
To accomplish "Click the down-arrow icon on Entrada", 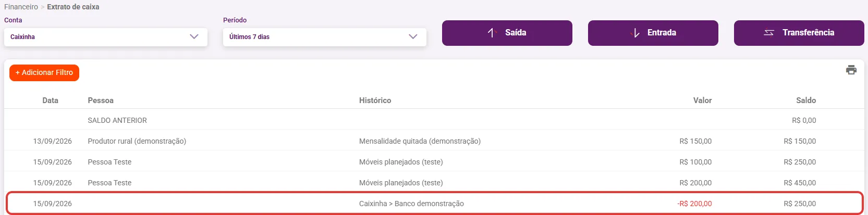I will pos(635,33).
